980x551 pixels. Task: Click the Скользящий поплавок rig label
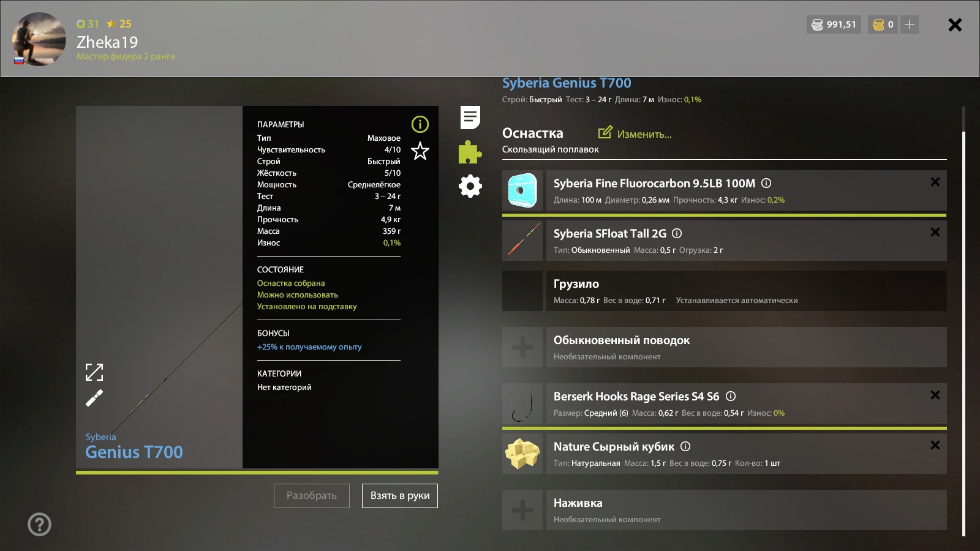pos(551,149)
